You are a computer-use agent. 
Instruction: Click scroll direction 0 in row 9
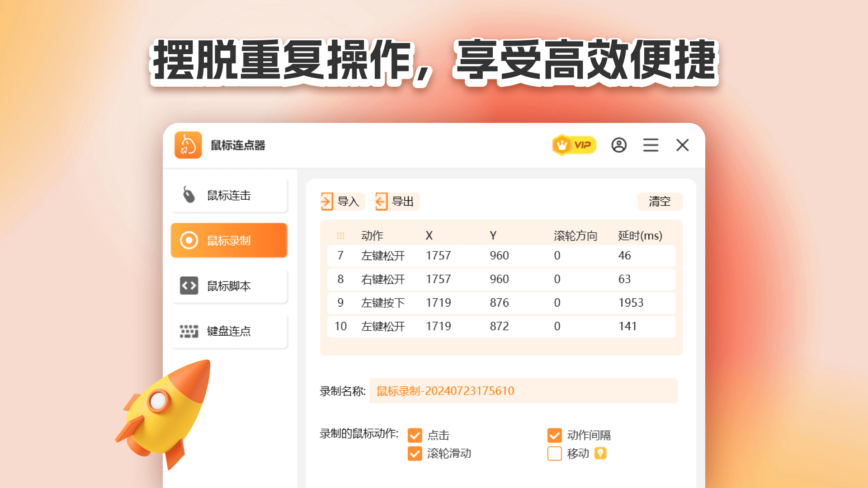pyautogui.click(x=557, y=303)
